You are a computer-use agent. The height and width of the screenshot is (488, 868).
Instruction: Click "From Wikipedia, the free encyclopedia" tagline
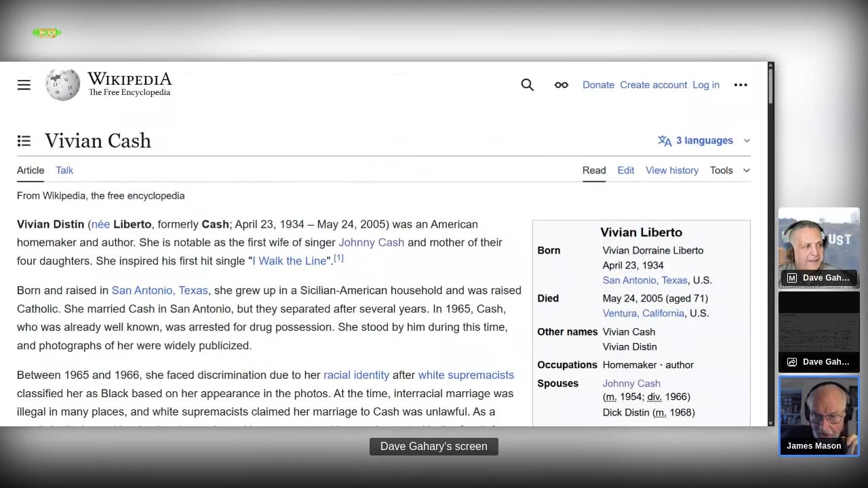(100, 196)
